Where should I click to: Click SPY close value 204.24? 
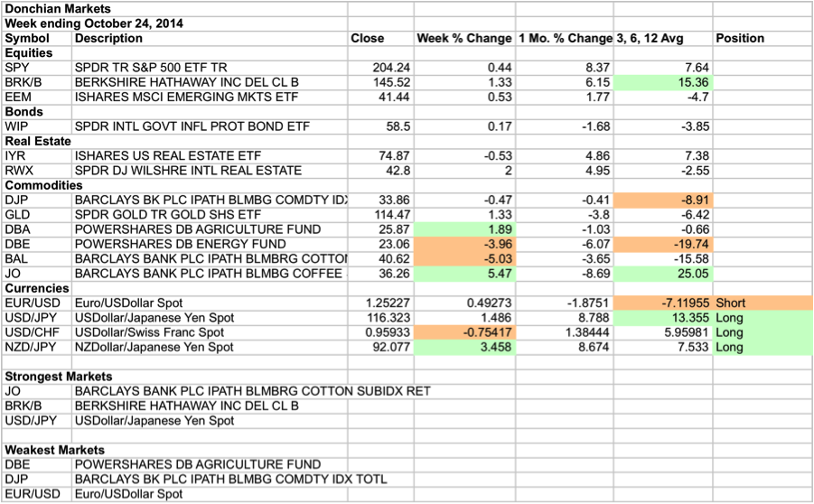(381, 68)
